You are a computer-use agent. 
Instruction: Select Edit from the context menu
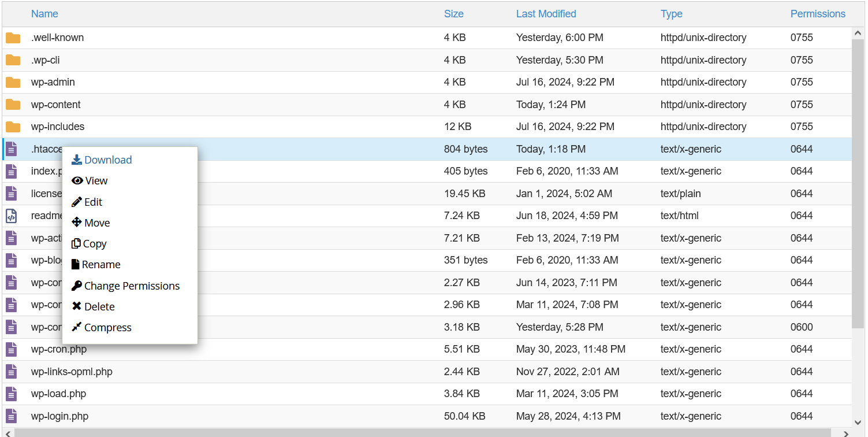(87, 202)
